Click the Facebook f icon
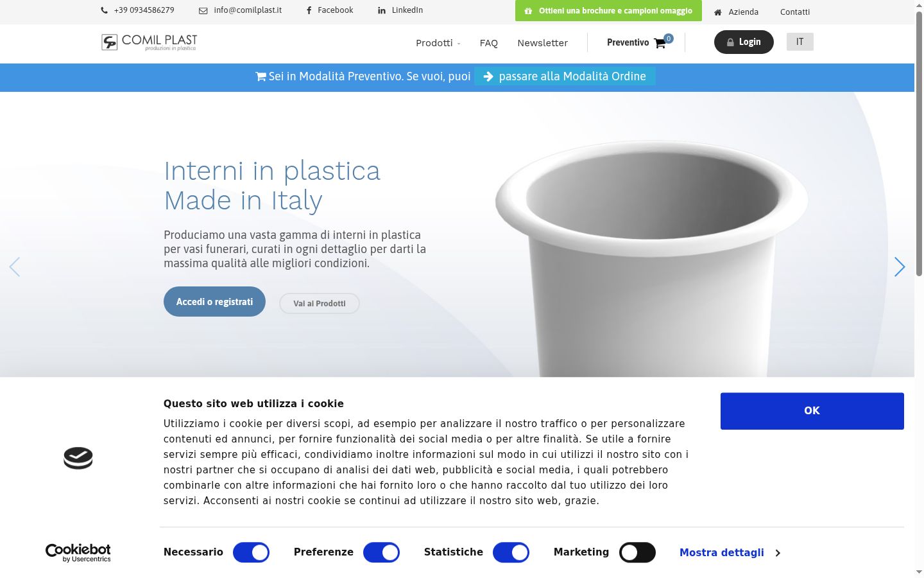 pyautogui.click(x=309, y=10)
